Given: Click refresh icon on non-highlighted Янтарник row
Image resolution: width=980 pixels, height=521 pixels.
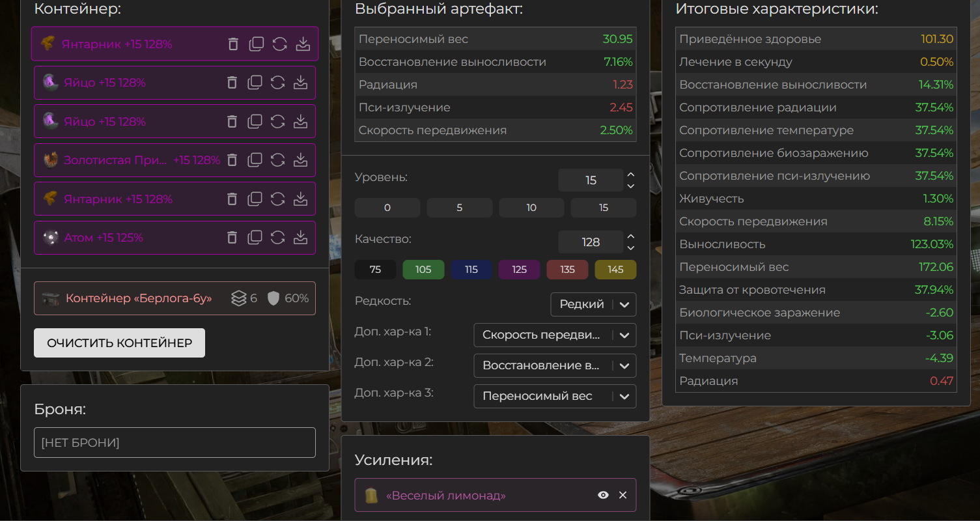Looking at the screenshot, I should point(278,199).
